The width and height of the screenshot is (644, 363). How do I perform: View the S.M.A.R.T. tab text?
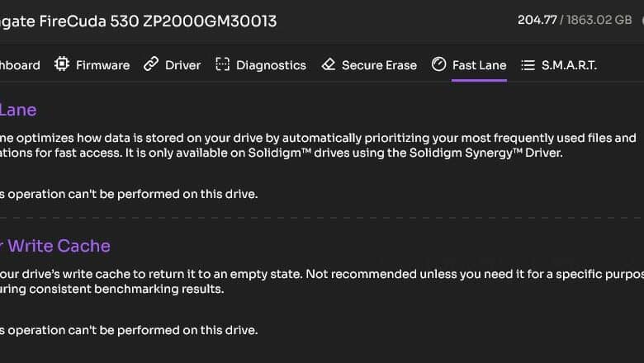(569, 65)
